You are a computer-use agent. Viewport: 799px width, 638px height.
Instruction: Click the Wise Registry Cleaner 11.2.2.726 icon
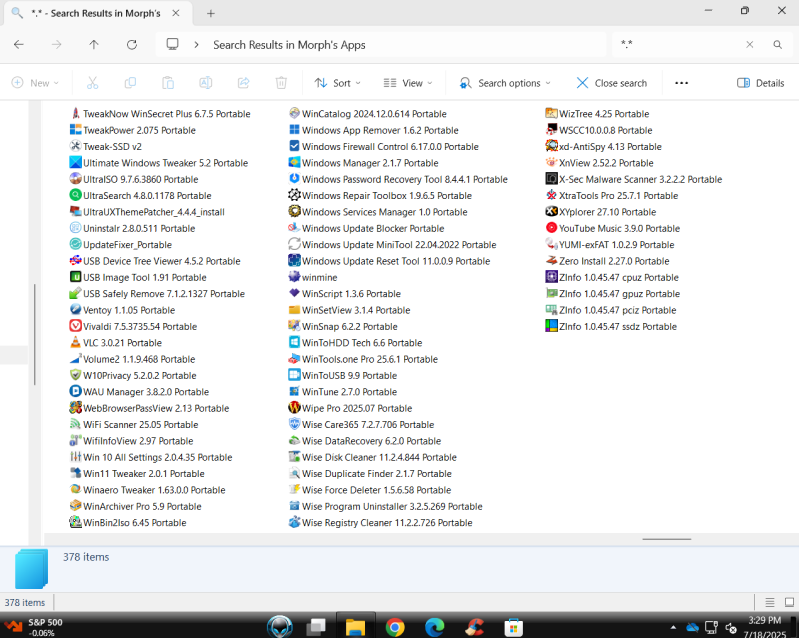coord(294,522)
